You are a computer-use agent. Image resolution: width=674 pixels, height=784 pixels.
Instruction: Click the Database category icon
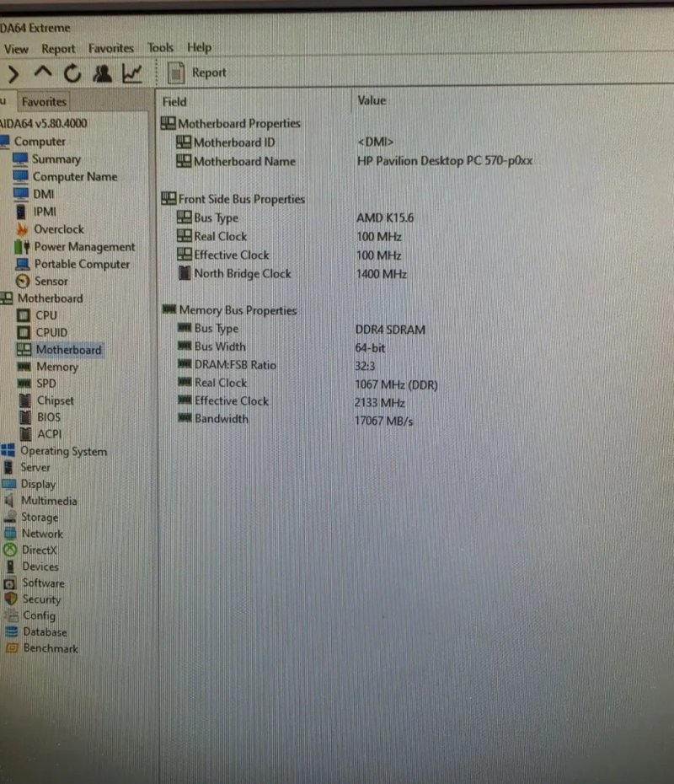coord(12,632)
